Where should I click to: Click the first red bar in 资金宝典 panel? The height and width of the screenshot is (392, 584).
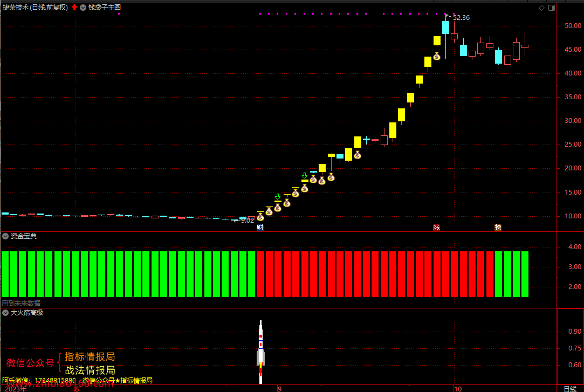point(260,274)
